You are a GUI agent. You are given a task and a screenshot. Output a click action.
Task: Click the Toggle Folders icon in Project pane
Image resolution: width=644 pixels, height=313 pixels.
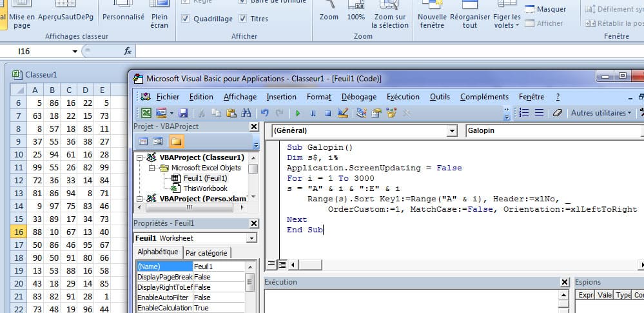point(176,141)
